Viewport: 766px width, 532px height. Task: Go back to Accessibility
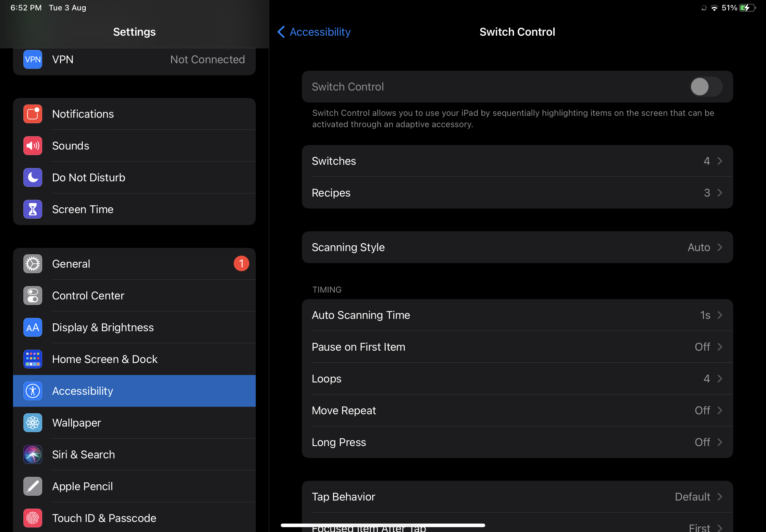(x=314, y=32)
